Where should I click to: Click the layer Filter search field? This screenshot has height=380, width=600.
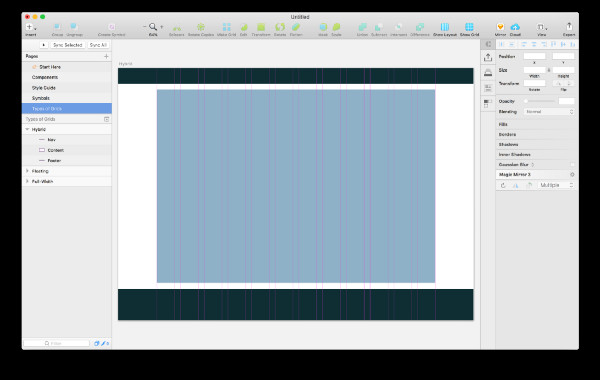(x=57, y=343)
